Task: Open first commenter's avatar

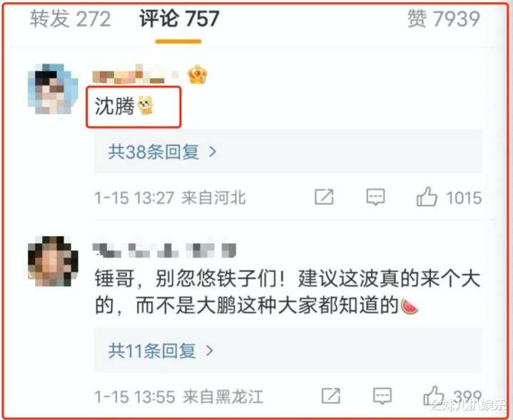Action: tap(53, 89)
